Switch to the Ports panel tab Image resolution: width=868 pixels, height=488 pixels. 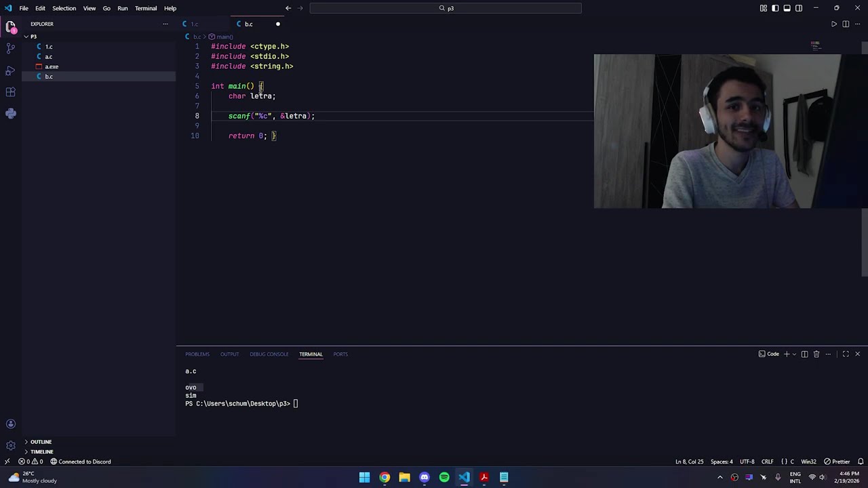tap(340, 354)
